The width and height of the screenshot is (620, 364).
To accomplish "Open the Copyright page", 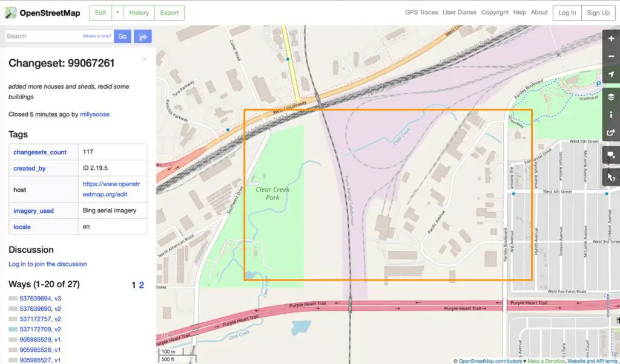I will (x=495, y=12).
